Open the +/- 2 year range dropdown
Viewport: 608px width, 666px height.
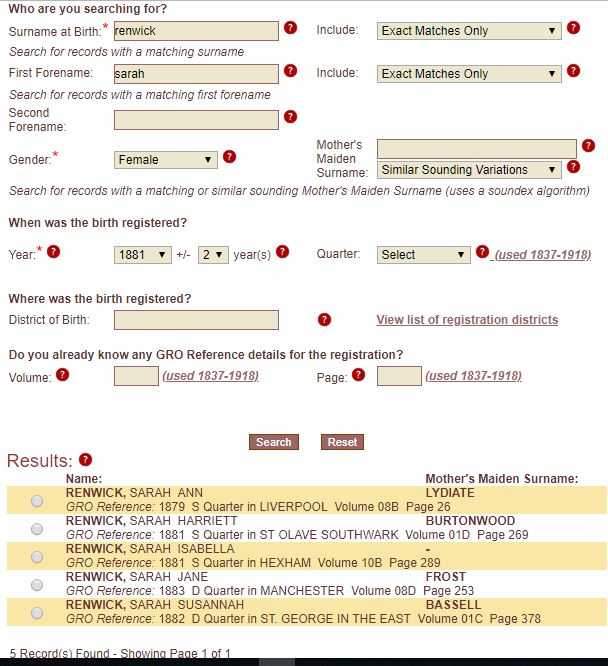pyautogui.click(x=213, y=255)
